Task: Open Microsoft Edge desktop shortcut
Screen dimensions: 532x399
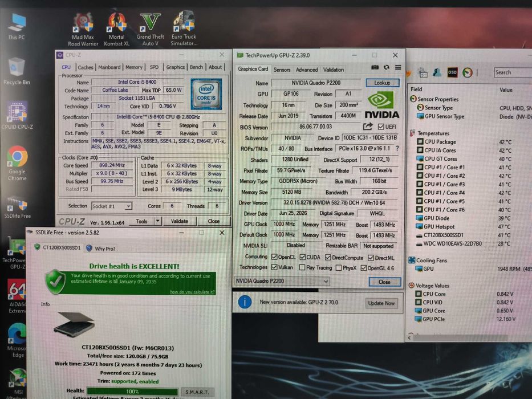Action: [17, 340]
